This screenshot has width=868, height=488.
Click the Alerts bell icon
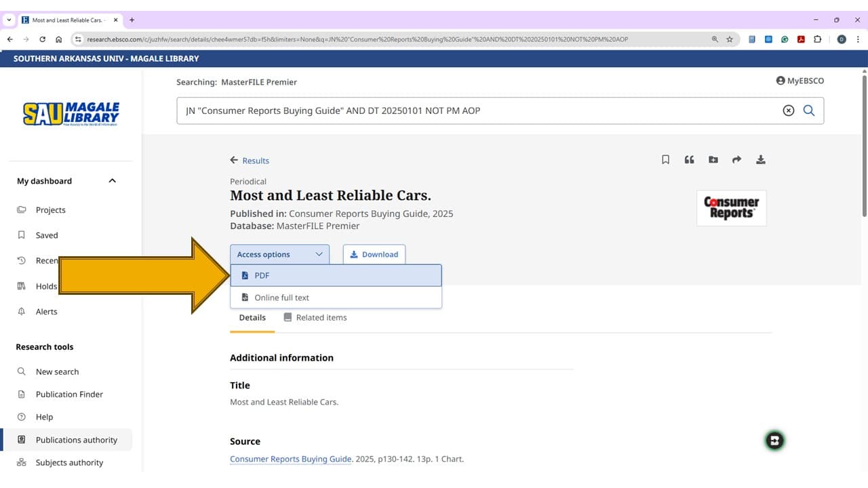click(22, 312)
